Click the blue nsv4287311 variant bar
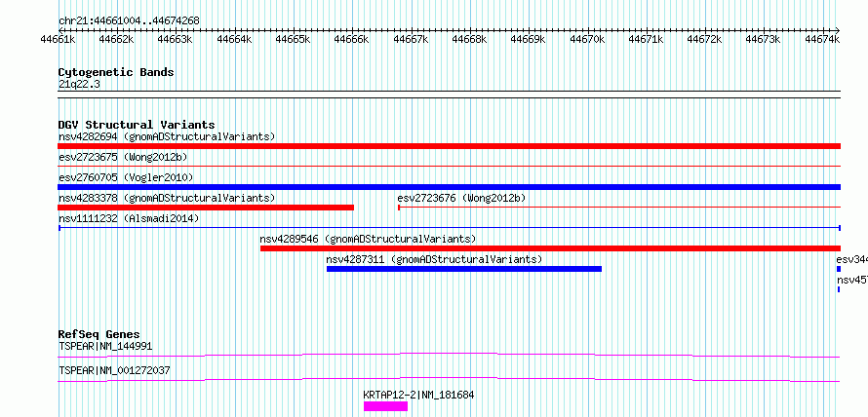Viewport: 868px width, 417px height. (x=464, y=269)
